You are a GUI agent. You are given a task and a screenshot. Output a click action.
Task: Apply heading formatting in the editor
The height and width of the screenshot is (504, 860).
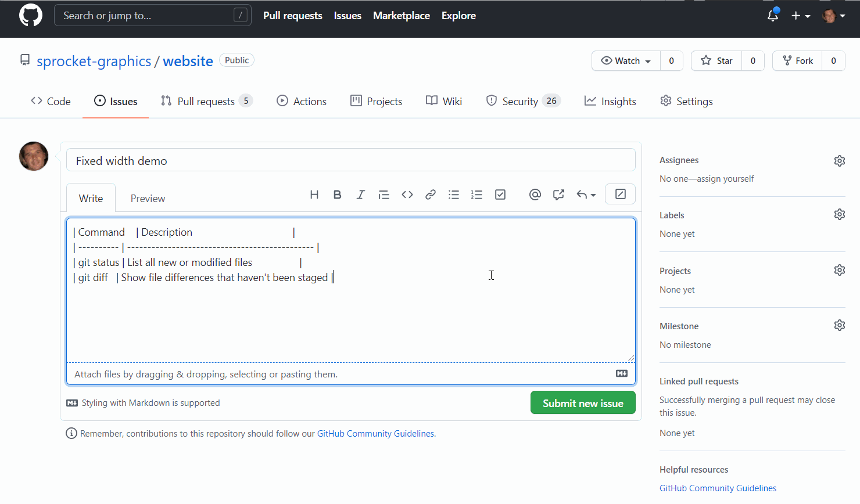click(314, 194)
